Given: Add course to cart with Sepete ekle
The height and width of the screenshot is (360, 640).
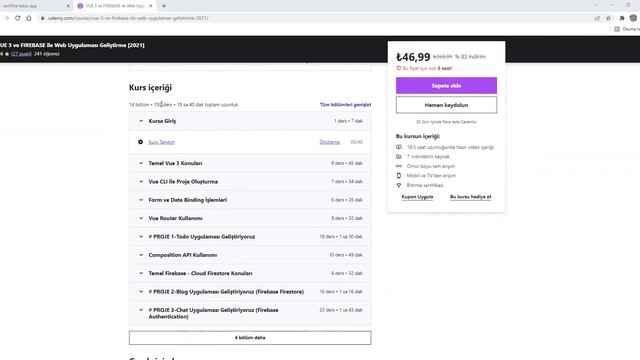Looking at the screenshot, I should pyautogui.click(x=446, y=86).
